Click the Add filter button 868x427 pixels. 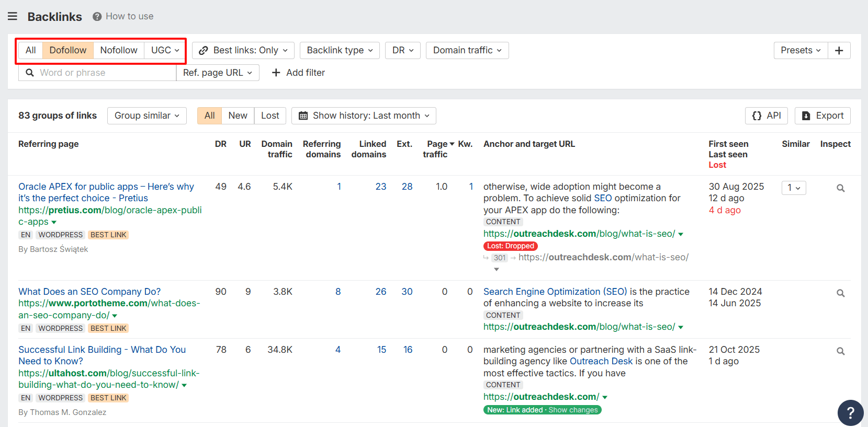point(298,73)
